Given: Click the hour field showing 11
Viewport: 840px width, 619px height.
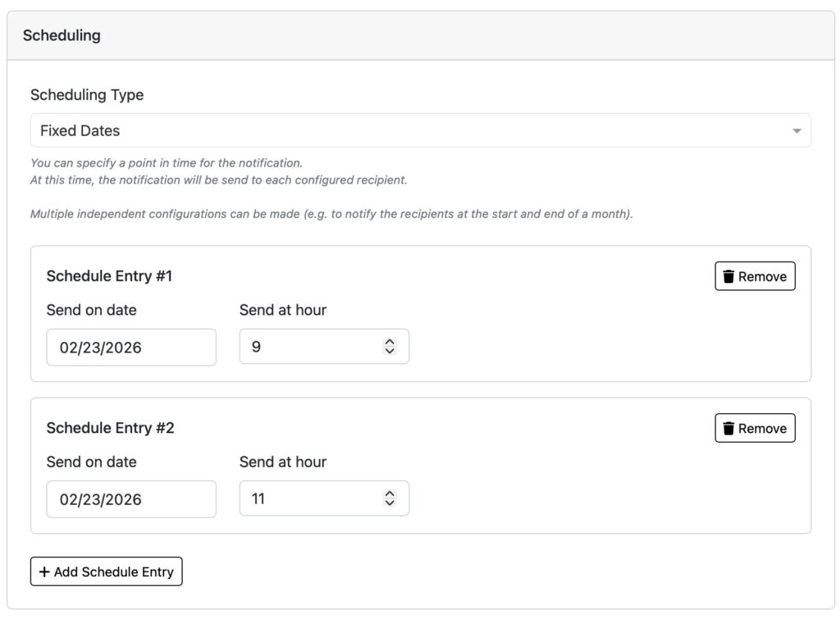Looking at the screenshot, I should (308, 498).
